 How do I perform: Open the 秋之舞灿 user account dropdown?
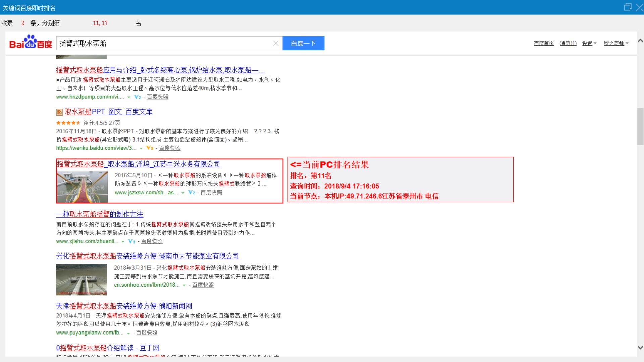[616, 43]
